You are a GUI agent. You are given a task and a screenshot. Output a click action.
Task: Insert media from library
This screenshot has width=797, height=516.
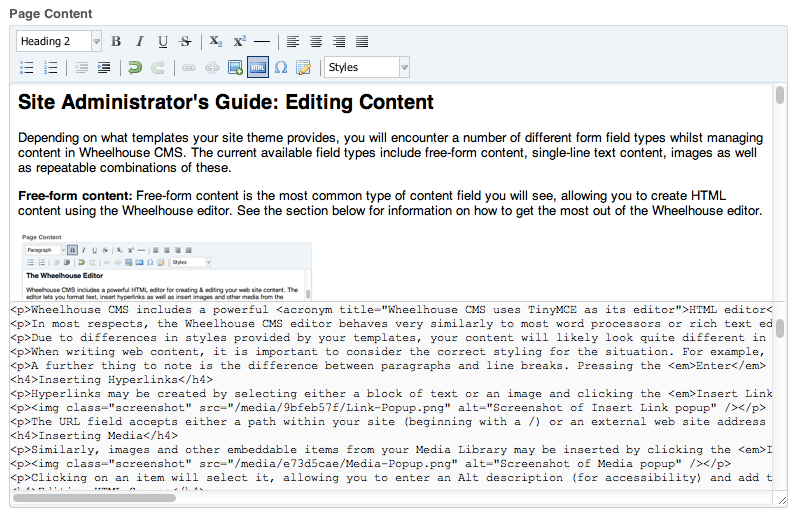pos(235,67)
